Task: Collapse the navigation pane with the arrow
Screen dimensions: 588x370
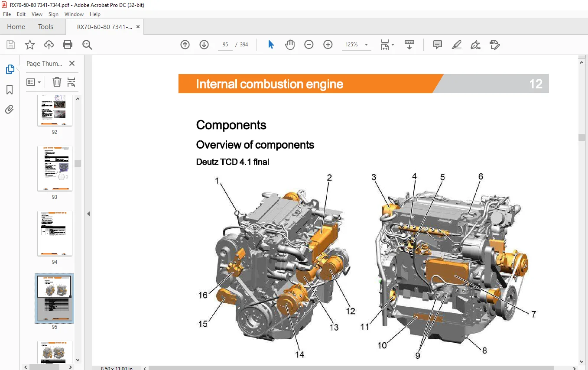Action: pos(88,214)
